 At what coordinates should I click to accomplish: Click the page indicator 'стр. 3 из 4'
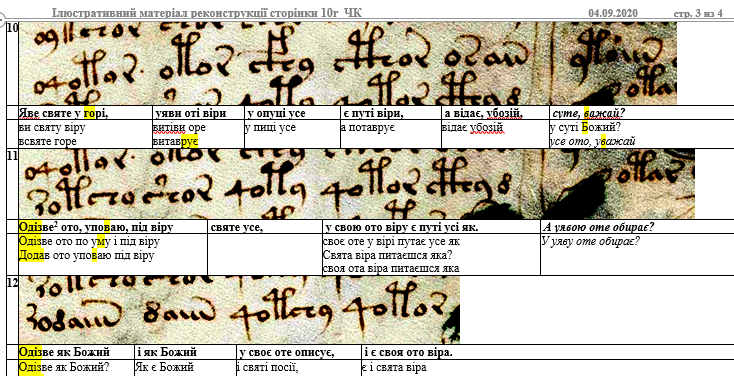[x=698, y=13]
